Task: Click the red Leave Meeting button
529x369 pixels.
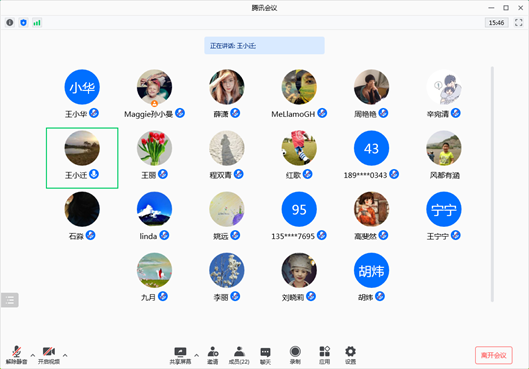Action: point(494,355)
